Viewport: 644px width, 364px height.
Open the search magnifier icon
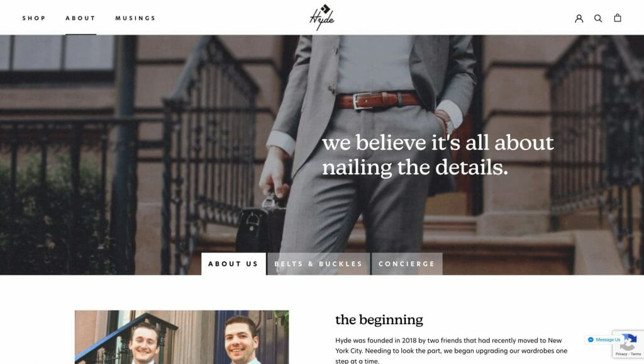[598, 18]
